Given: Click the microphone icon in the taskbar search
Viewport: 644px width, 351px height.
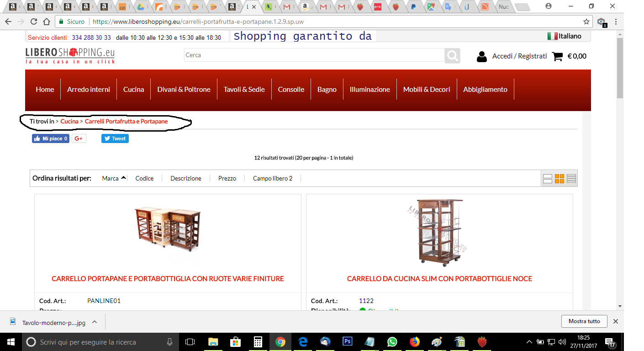Looking at the screenshot, I should [x=170, y=342].
